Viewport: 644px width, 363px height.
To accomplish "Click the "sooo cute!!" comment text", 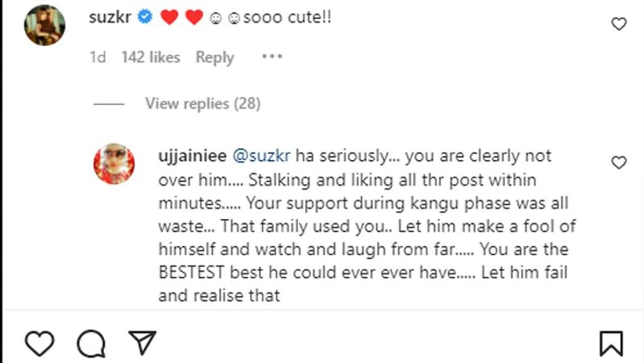I will 287,18.
